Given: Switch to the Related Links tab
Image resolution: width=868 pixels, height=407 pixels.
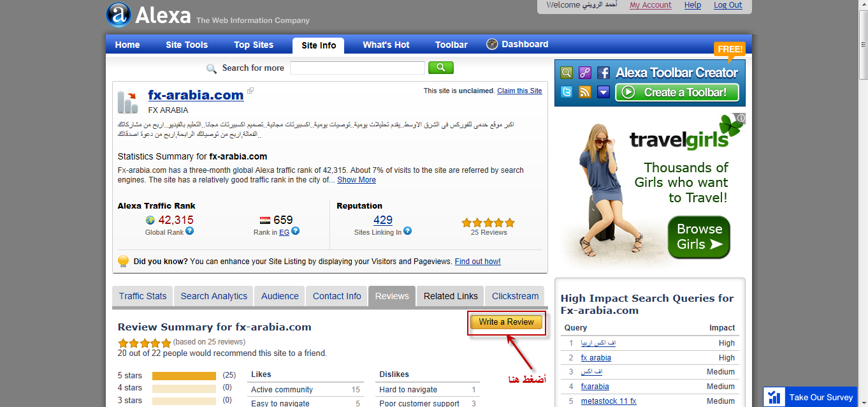Looking at the screenshot, I should tap(451, 296).
